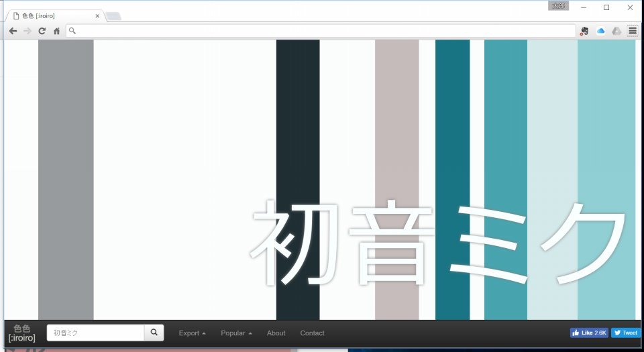Image resolution: width=644 pixels, height=352 pixels.
Task: Close the 色色 [:iroiro] tab
Action: (x=97, y=16)
